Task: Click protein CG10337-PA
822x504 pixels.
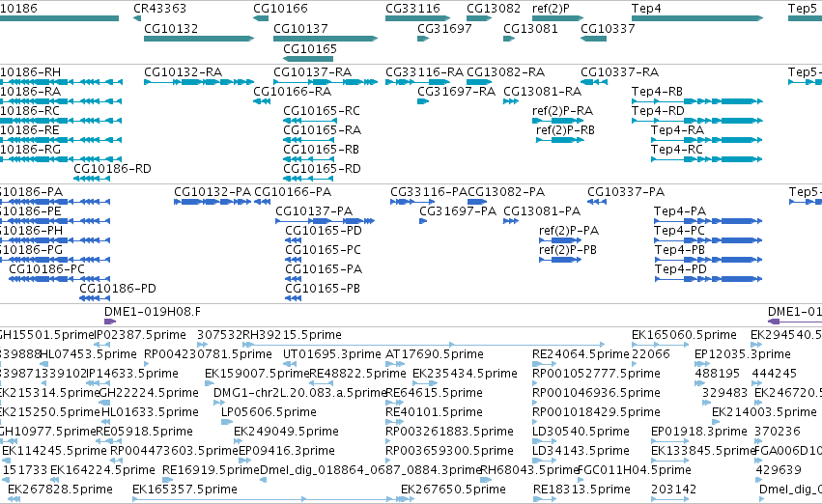Action: coord(626,192)
